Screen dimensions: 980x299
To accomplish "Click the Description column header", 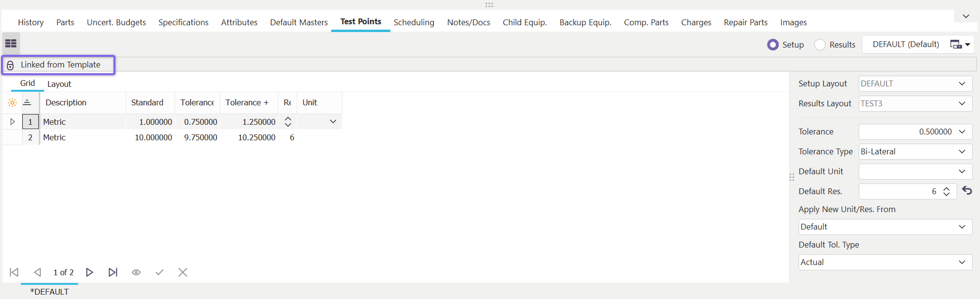I will click(66, 103).
